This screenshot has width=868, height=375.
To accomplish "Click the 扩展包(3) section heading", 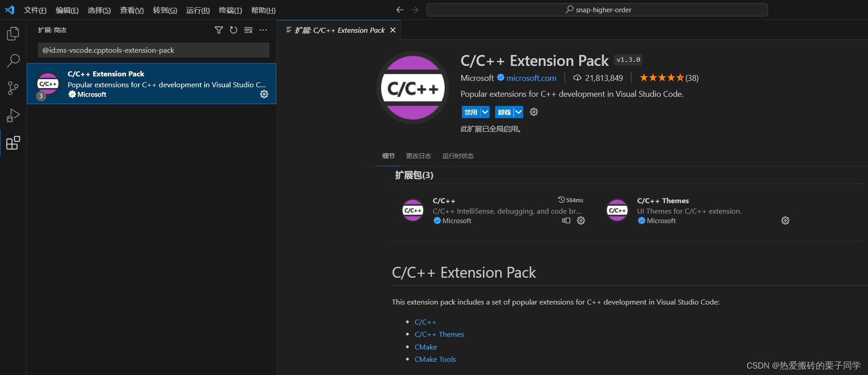I will click(x=414, y=175).
